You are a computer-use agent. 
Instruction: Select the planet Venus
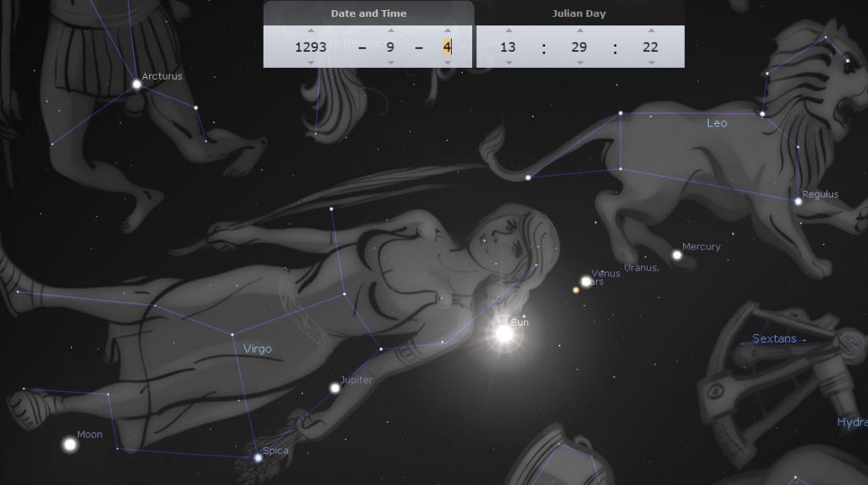[587, 282]
